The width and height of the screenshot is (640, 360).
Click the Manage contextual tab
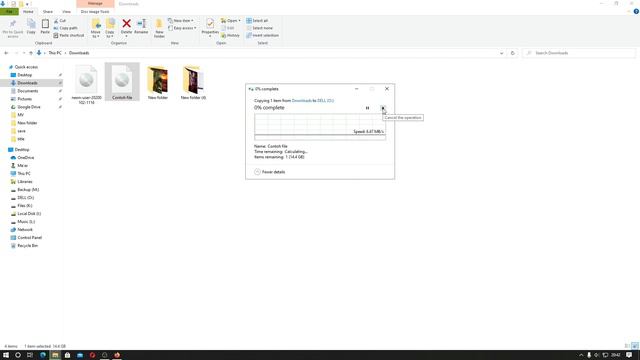tap(95, 4)
